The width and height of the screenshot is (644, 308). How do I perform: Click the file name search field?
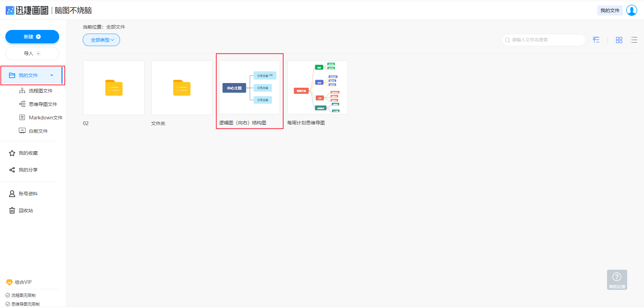click(546, 40)
